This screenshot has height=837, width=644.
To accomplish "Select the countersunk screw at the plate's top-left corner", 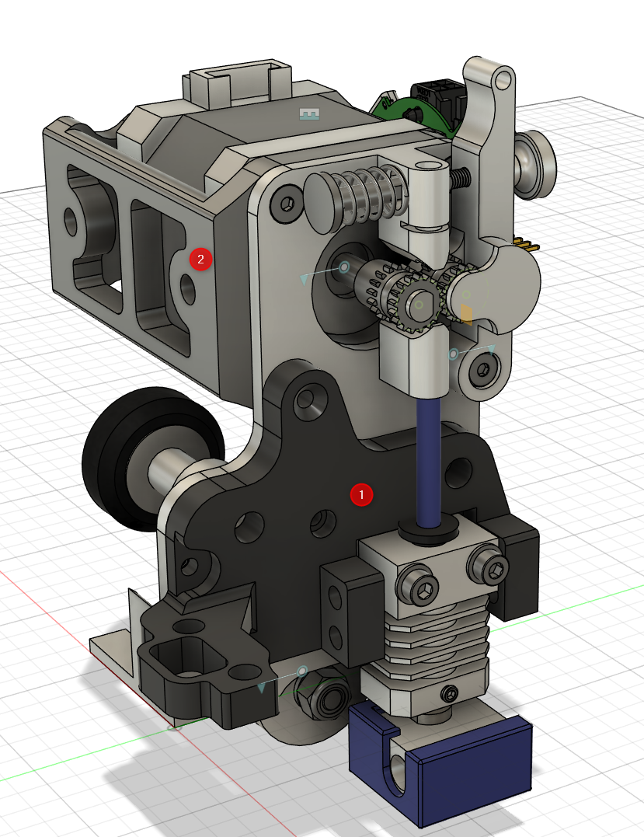I will pos(287,204).
